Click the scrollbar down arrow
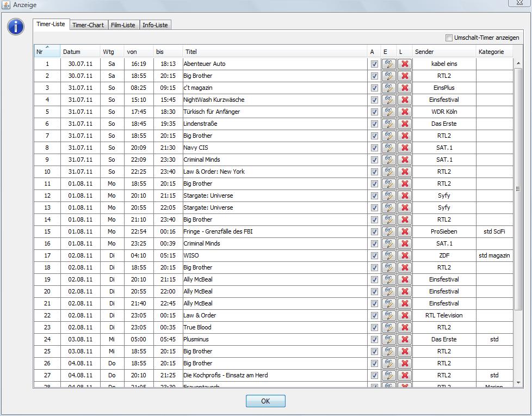This screenshot has width=532, height=416. 518,383
